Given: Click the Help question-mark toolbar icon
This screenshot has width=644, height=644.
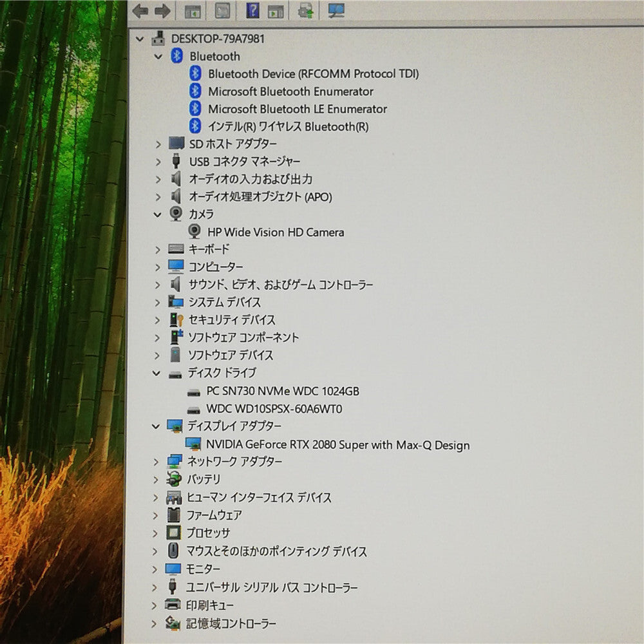Looking at the screenshot, I should pos(252,10).
